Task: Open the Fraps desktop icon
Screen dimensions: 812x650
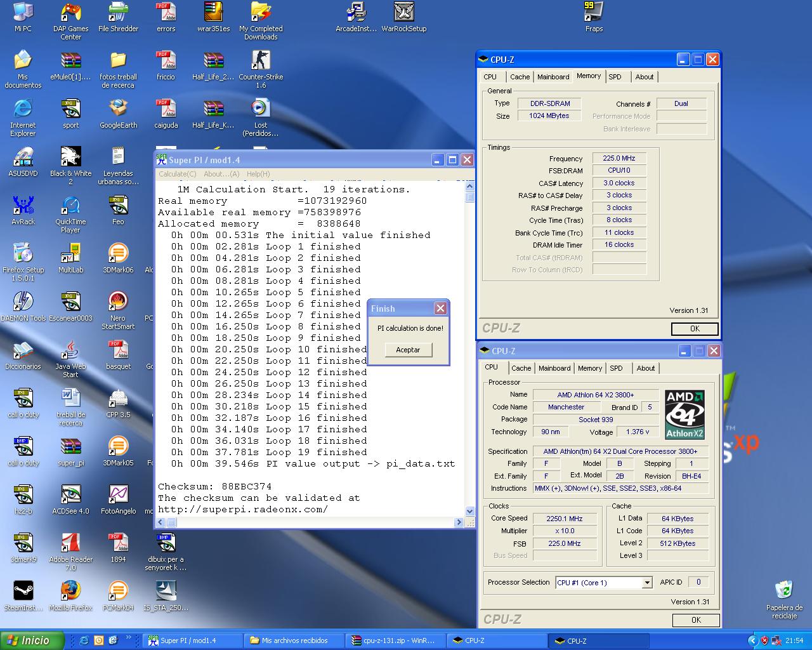Action: click(x=594, y=13)
